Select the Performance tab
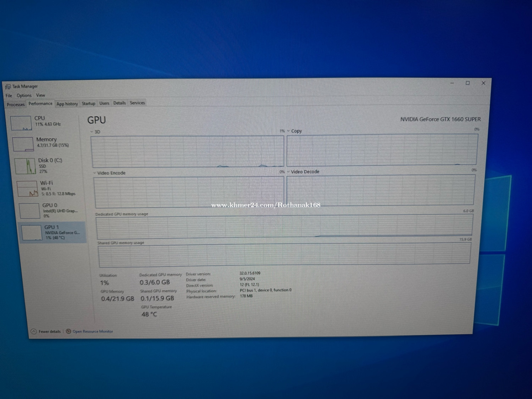Viewport: 532px width, 399px height. point(40,104)
